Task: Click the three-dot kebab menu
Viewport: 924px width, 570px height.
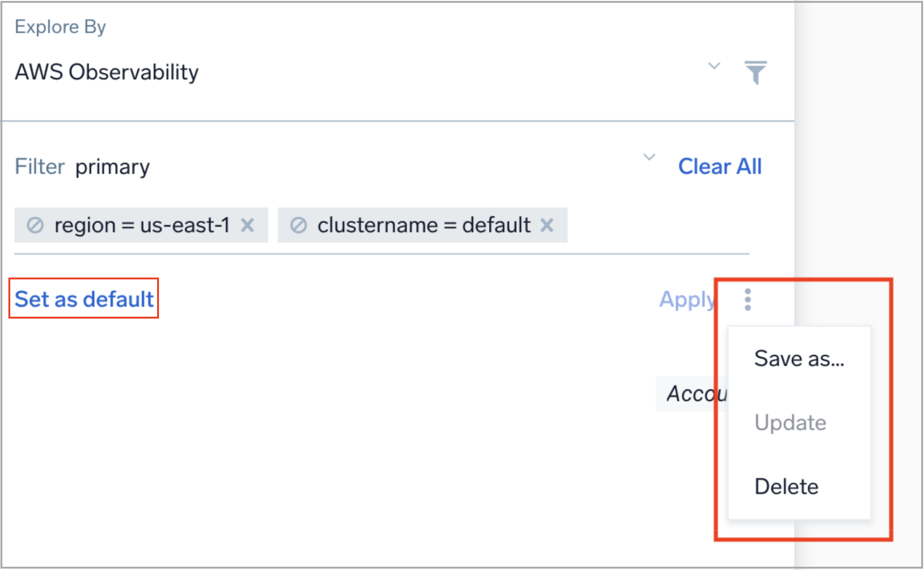Action: tap(747, 299)
